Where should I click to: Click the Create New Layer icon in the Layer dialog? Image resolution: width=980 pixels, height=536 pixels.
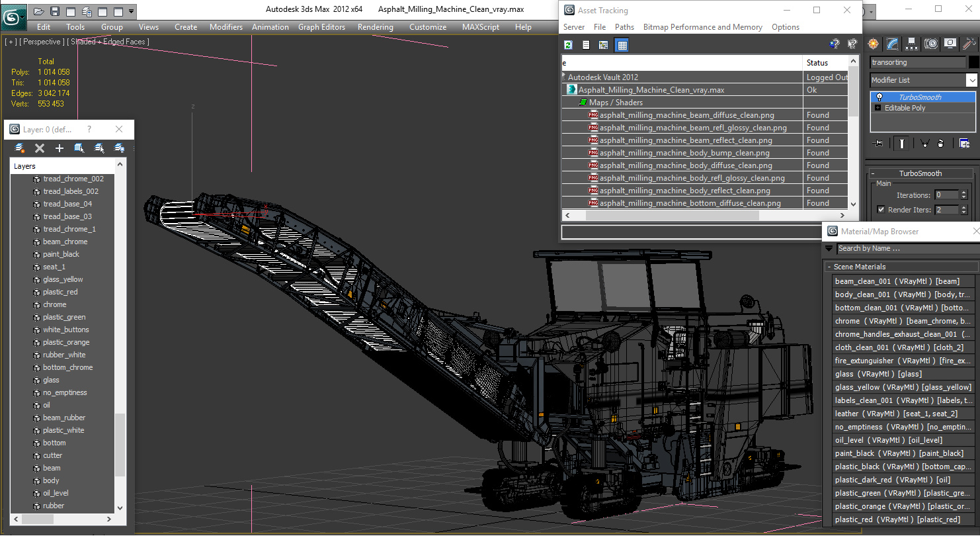pos(20,148)
